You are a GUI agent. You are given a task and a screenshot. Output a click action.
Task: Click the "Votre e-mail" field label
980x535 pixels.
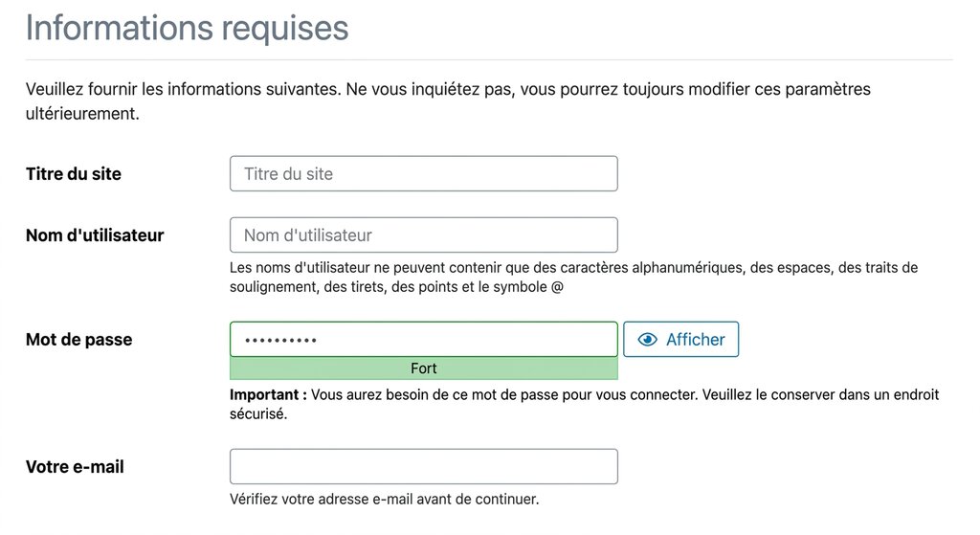75,467
